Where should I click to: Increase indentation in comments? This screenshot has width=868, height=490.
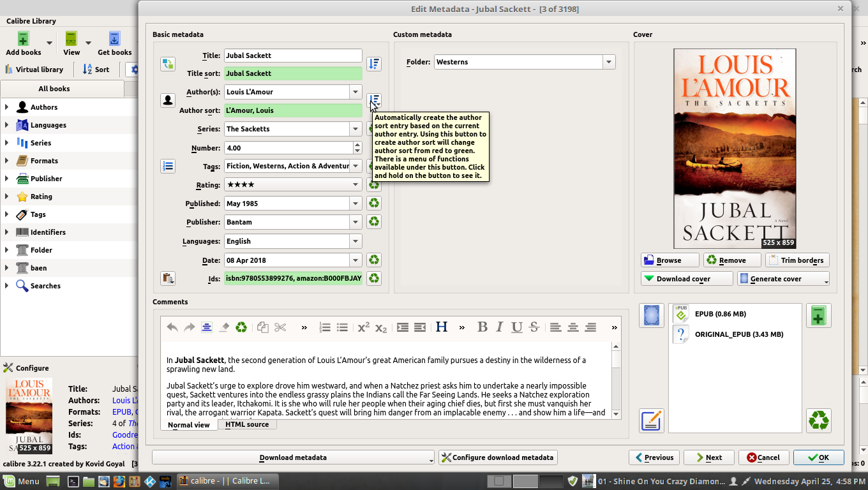click(403, 327)
